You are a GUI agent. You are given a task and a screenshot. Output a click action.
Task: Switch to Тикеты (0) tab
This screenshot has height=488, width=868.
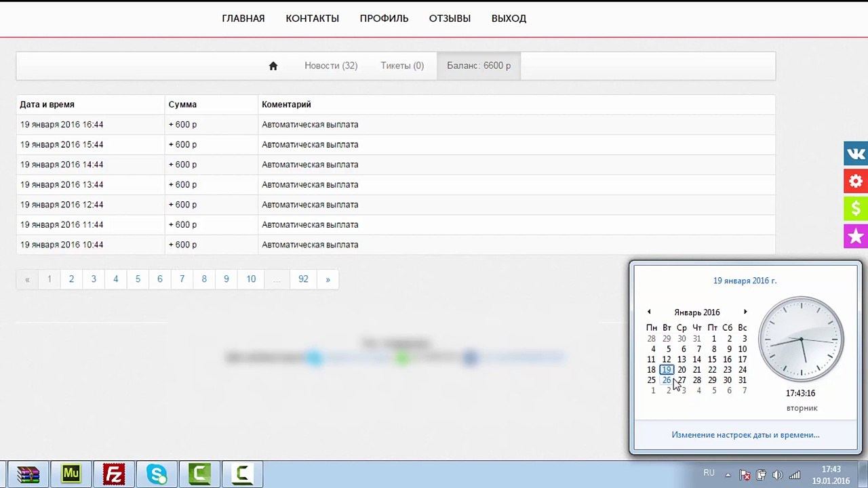pos(402,66)
